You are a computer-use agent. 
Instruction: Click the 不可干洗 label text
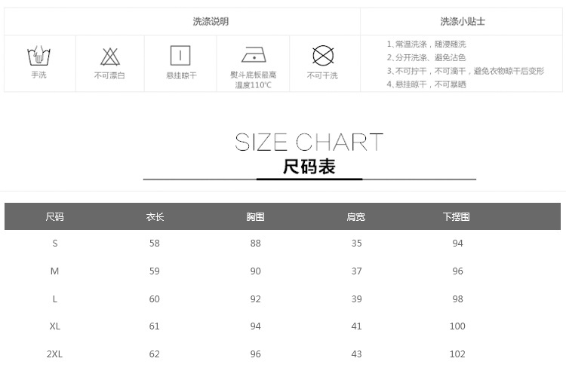click(322, 75)
